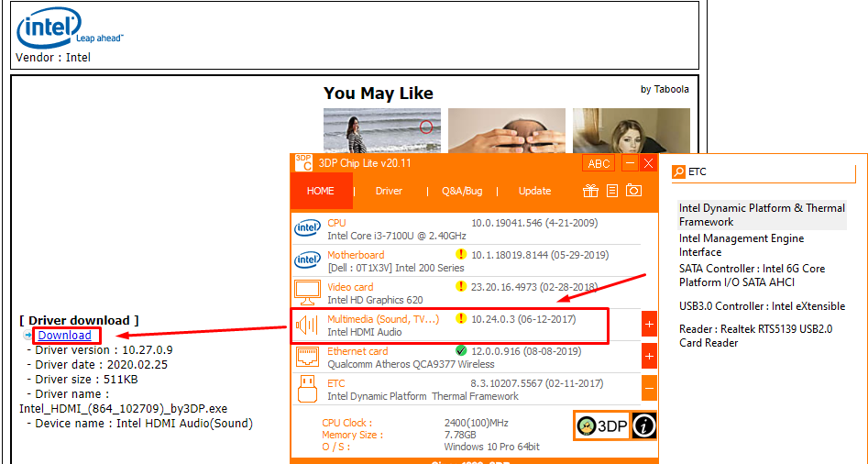Click the info icon next to 3DP logo
Screen dimensions: 868x464
644,425
